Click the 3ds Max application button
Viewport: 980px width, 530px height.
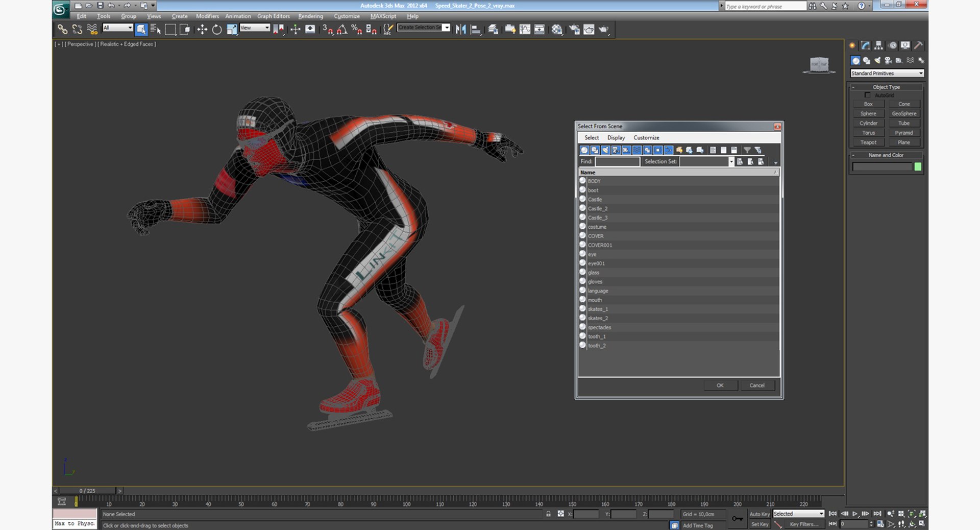(x=60, y=9)
